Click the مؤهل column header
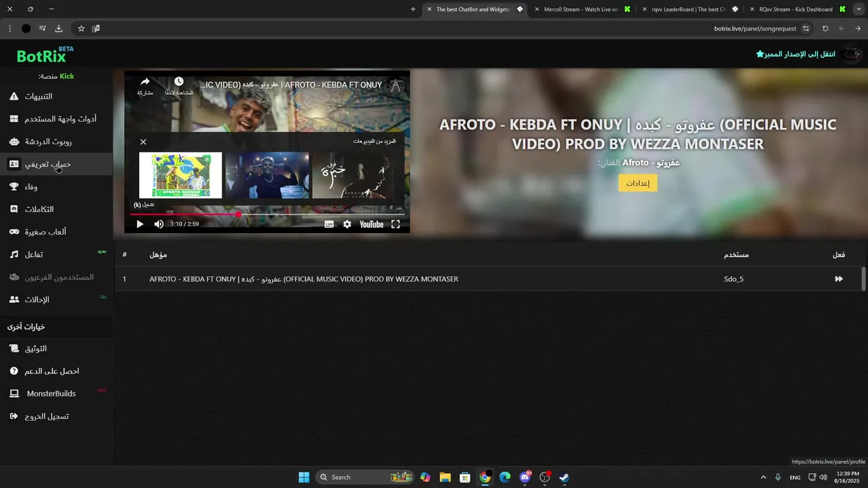Screen dimensions: 868x488 tap(158, 255)
